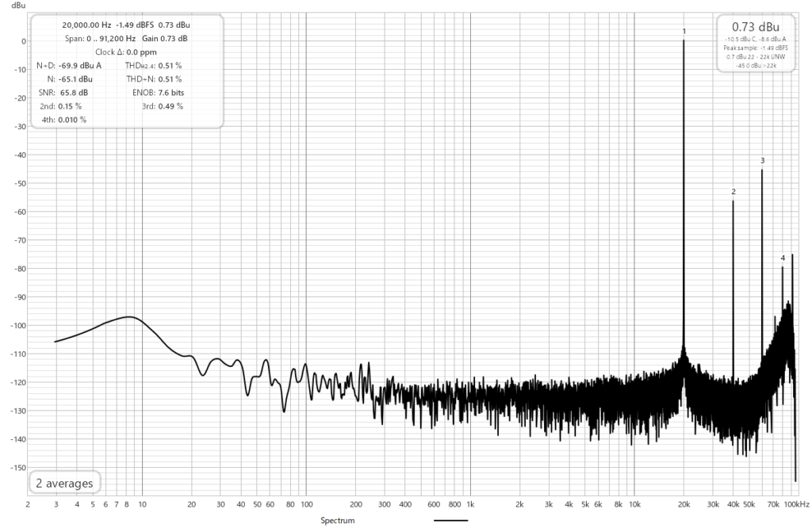812x528 pixels.
Task: Click the Peak sample -1.49 dBFS line
Action: pyautogui.click(x=755, y=48)
